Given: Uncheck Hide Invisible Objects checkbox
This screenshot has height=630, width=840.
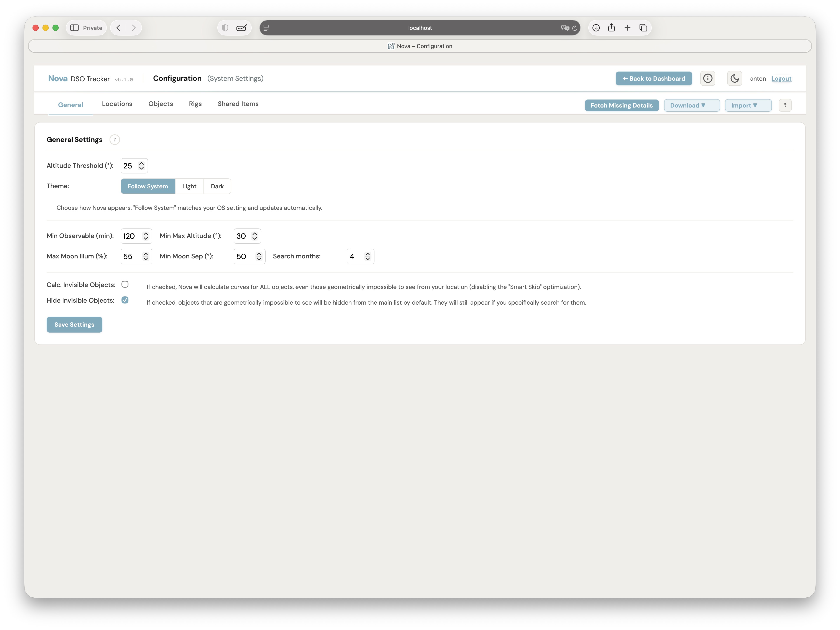Looking at the screenshot, I should 125,300.
